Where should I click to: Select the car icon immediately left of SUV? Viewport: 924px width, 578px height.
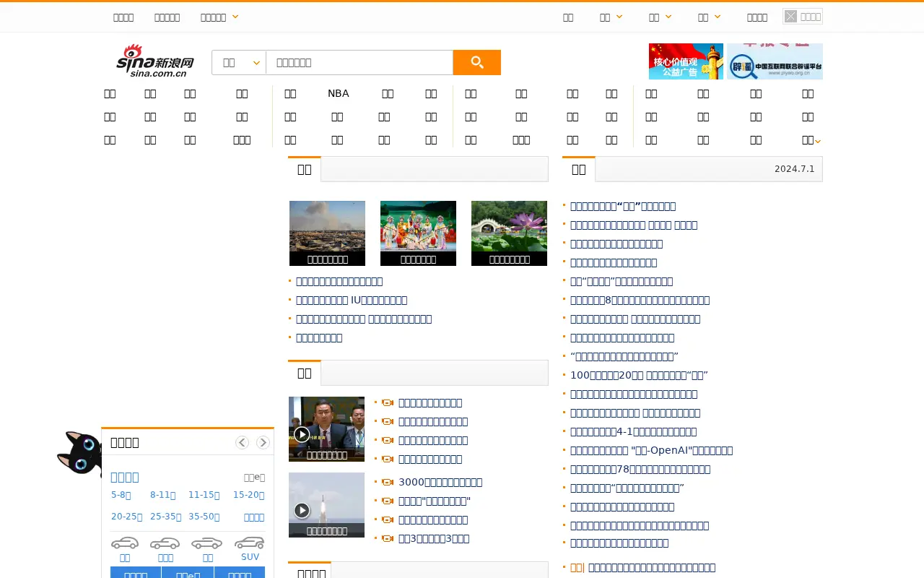[x=207, y=543]
